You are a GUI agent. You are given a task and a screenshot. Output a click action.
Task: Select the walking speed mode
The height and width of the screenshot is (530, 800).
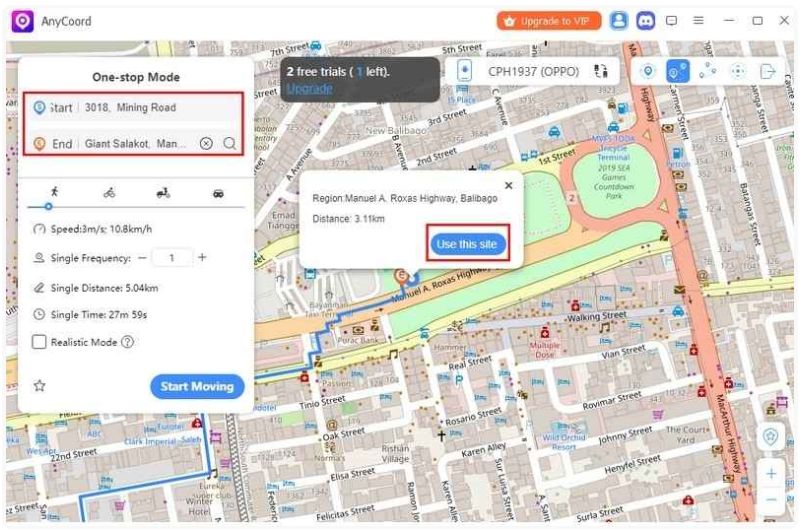[x=53, y=192]
